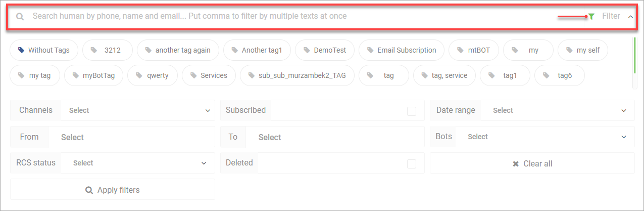Viewport: 644px width, 211px height.
Task: Click the magnifier icon in search bar
Action: coord(20,16)
